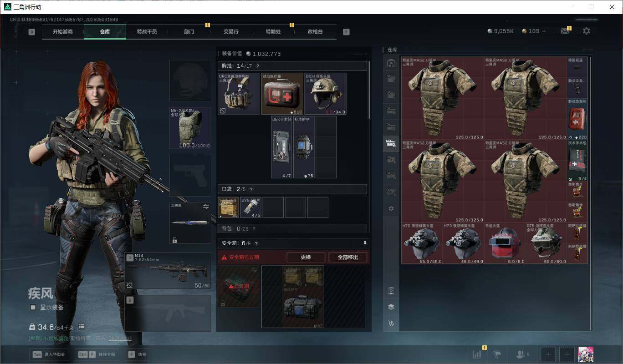The width and height of the screenshot is (623, 364).
Task: Select the empty helmet equipment slot
Action: click(x=190, y=81)
